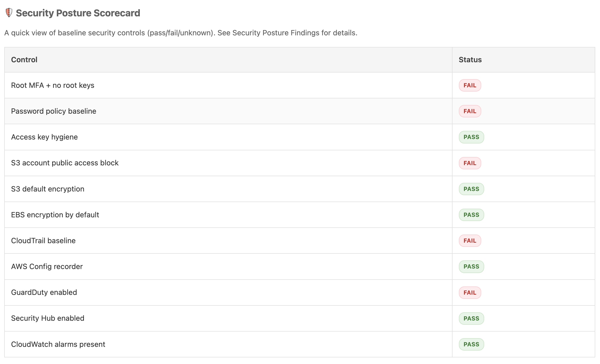Click the FAIL badge for CloudTrail baseline
The image size is (600, 364).
[x=470, y=241]
